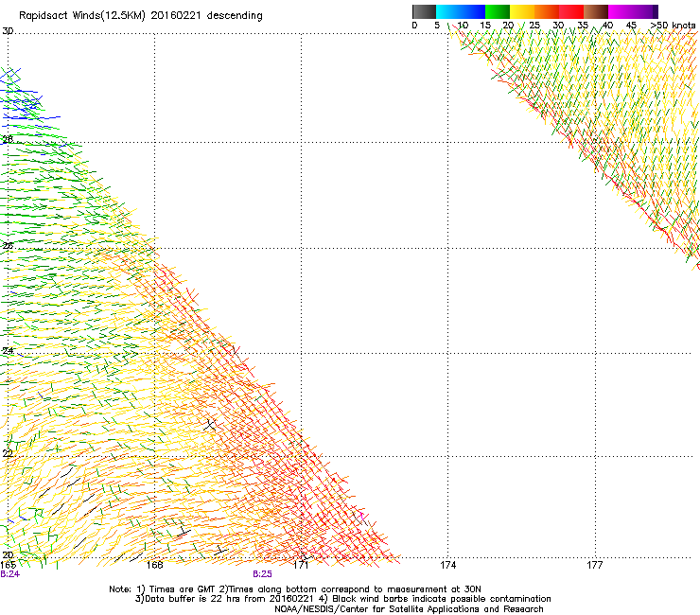Click the note line 'Times are GMT'
Image resolution: width=700 pixels, height=615 pixels.
tap(183, 589)
